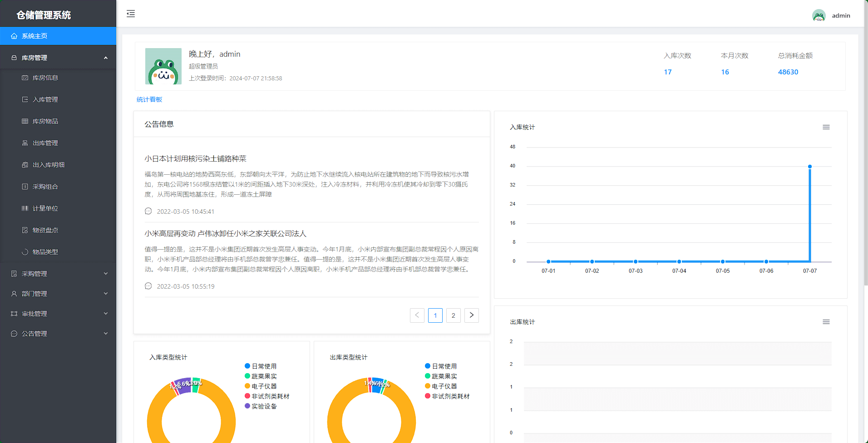
Task: Click the 出入库明细 sidebar icon
Action: pyautogui.click(x=25, y=165)
